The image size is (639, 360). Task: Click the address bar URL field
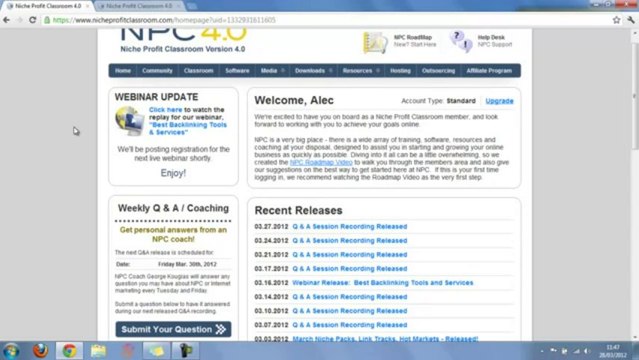click(326, 20)
